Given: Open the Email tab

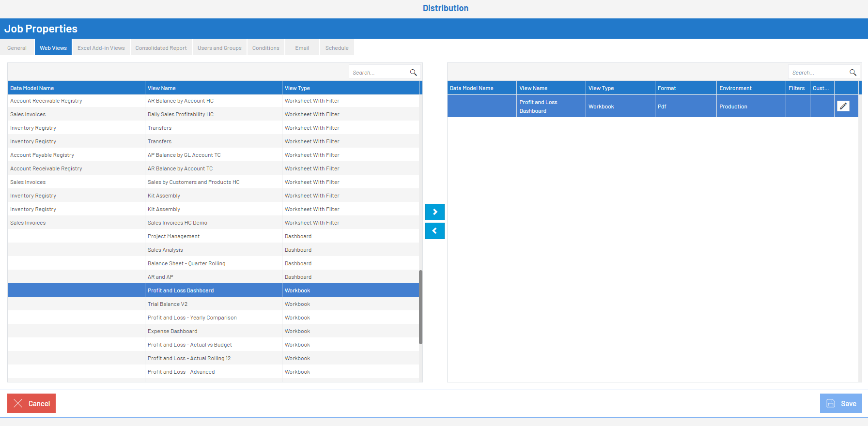Looking at the screenshot, I should click(302, 48).
